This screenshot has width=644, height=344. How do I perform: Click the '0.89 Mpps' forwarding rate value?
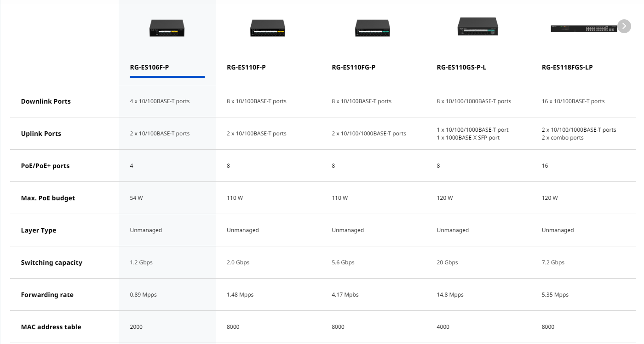click(x=144, y=295)
